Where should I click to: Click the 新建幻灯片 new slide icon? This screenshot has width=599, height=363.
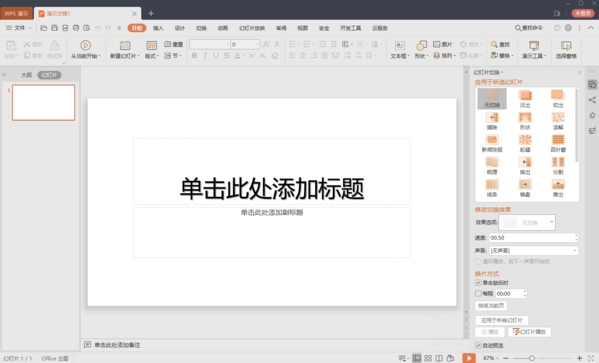[125, 45]
